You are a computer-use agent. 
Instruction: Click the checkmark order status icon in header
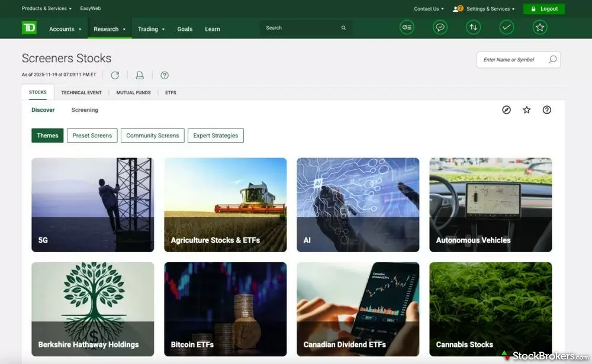coord(506,27)
